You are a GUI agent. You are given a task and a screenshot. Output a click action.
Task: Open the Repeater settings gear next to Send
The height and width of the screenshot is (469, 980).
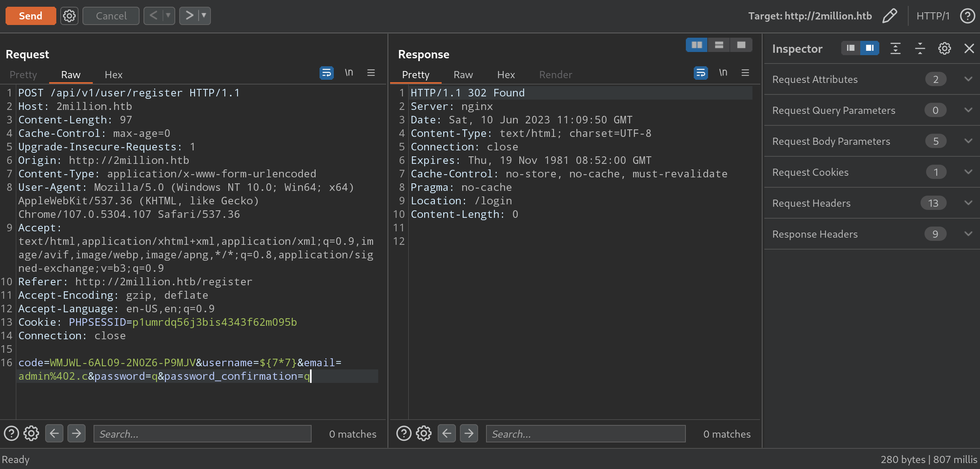69,16
